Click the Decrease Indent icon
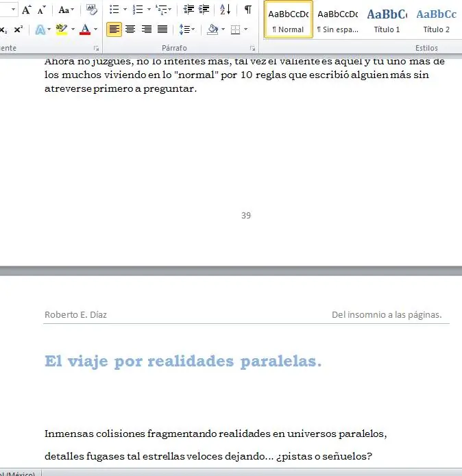462x476 pixels. 189,10
